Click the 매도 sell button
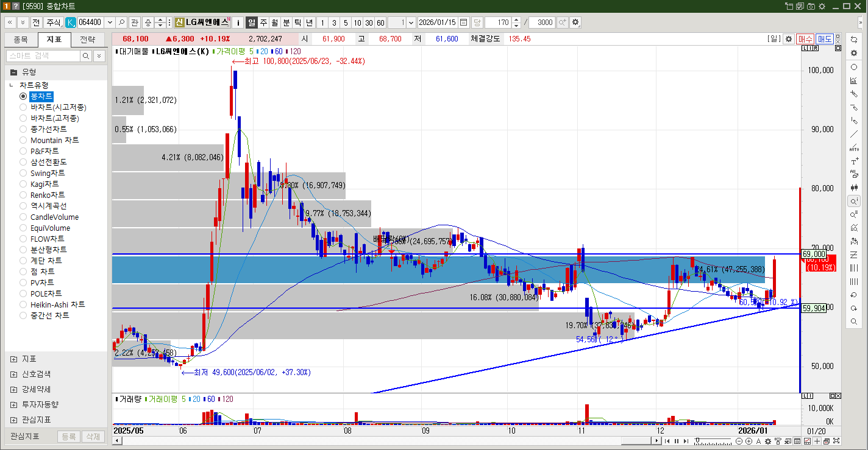The height and width of the screenshot is (450, 868). (x=825, y=38)
